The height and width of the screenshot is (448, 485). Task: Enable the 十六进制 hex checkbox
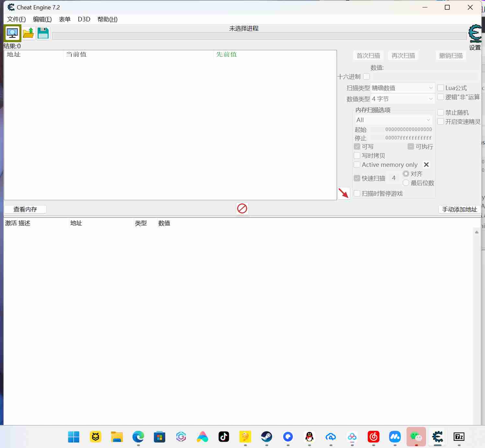[x=366, y=76]
